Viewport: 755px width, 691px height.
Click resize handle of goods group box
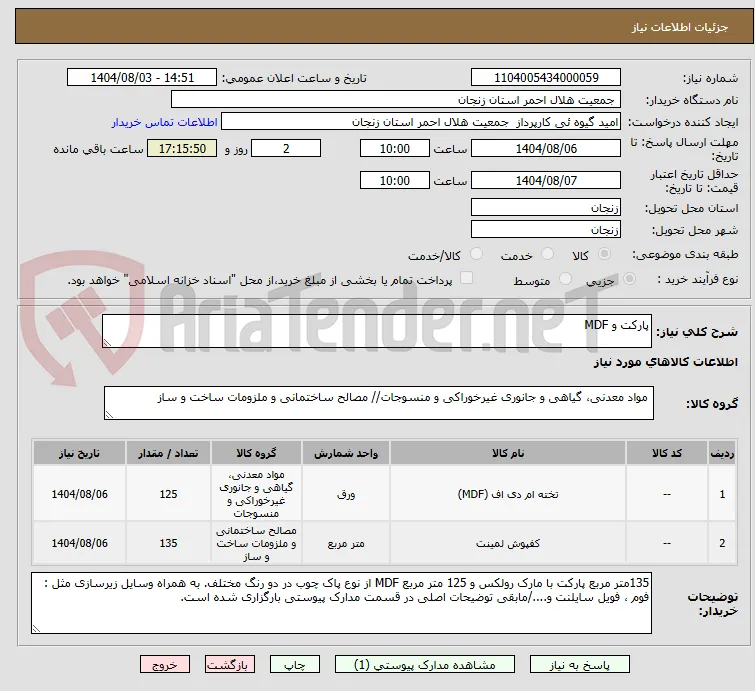point(109,415)
